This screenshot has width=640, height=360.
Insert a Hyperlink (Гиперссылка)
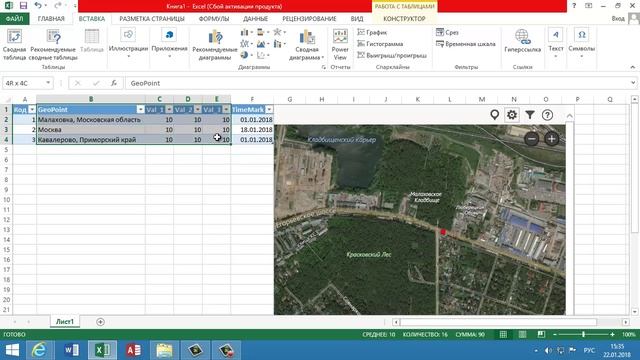[522, 41]
